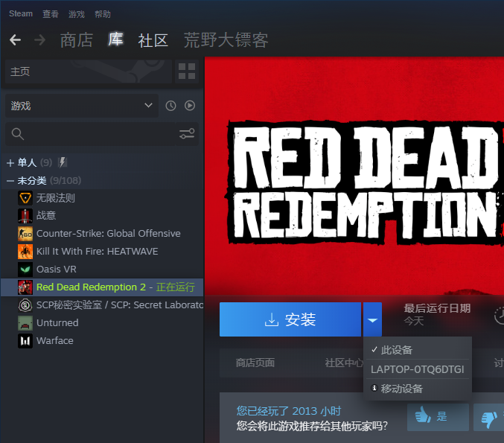Open the 帮助 menu
The height and width of the screenshot is (443, 504).
click(103, 14)
